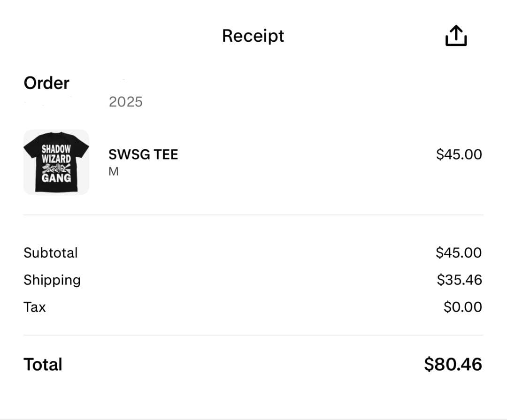Select the $80.46 total amount

tap(453, 364)
